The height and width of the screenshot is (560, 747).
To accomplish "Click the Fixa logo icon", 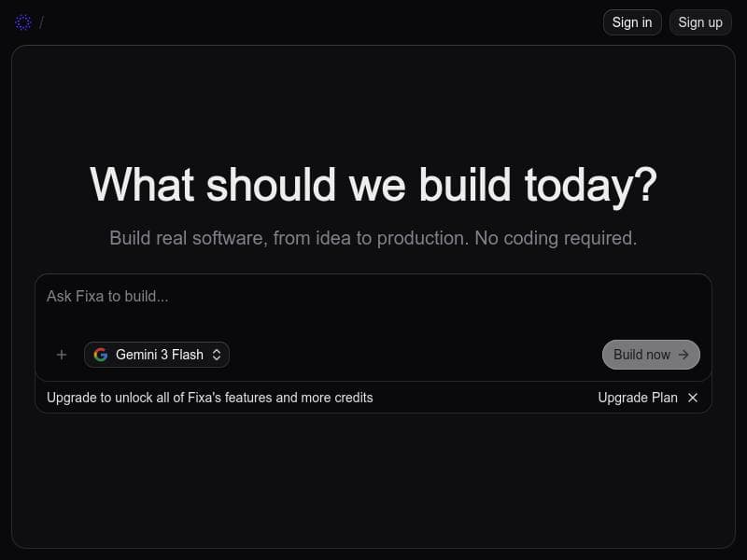I will pyautogui.click(x=23, y=22).
